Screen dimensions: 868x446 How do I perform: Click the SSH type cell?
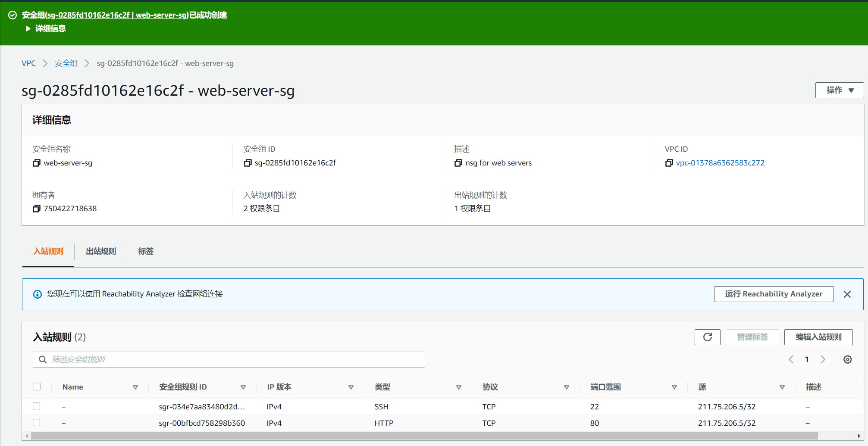click(381, 407)
